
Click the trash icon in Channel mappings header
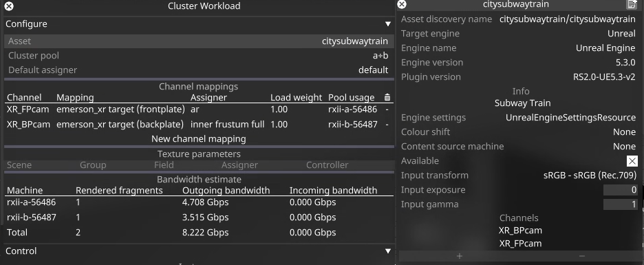coord(387,97)
